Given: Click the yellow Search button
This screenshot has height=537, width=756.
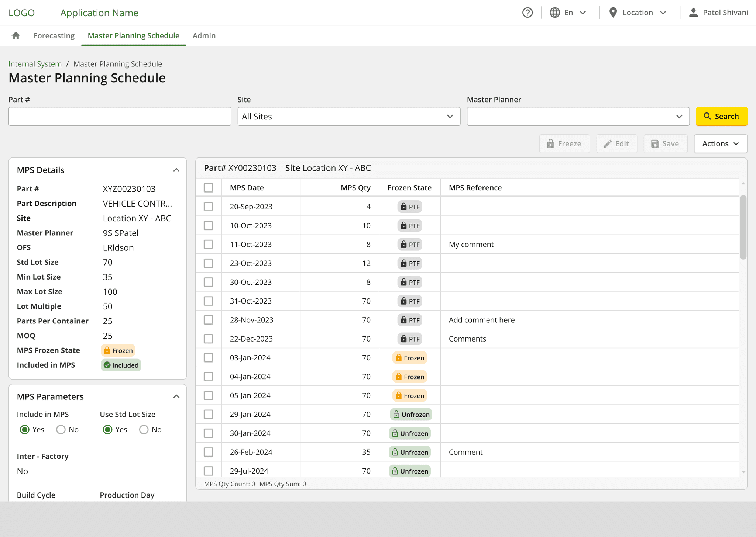Looking at the screenshot, I should pos(721,117).
